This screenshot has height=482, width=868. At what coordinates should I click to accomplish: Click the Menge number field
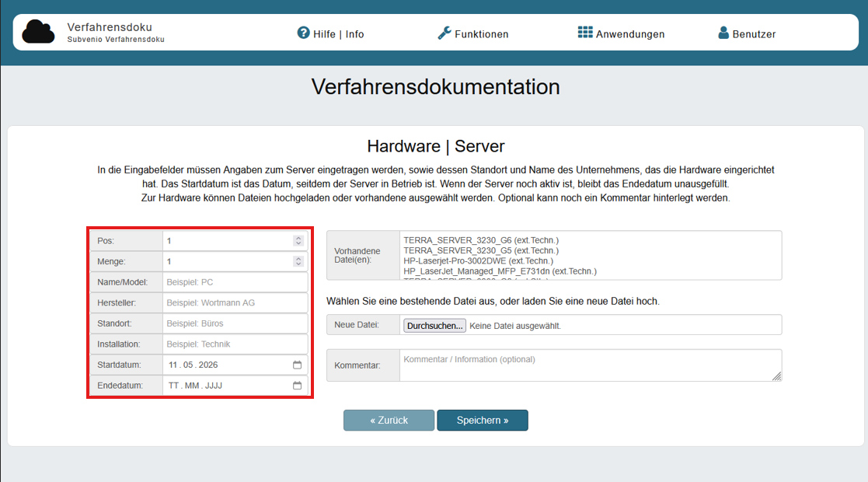235,261
